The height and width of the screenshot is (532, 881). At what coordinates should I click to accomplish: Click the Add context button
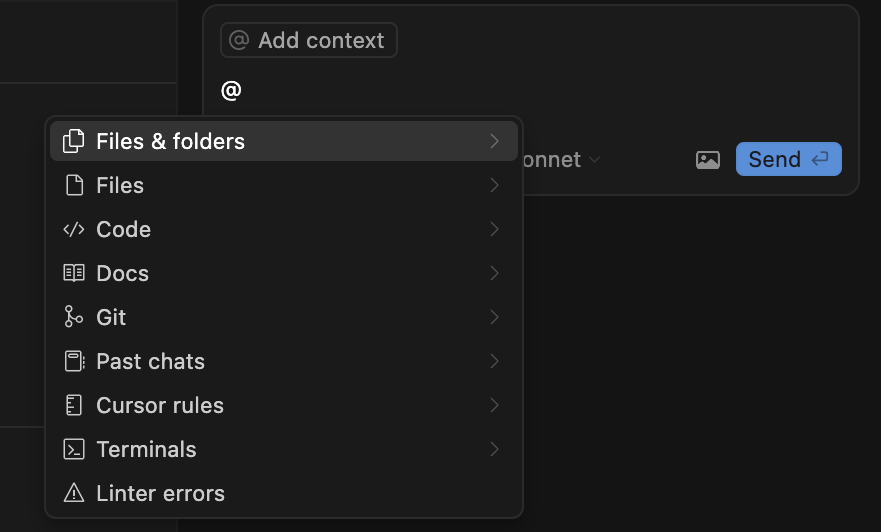[309, 40]
